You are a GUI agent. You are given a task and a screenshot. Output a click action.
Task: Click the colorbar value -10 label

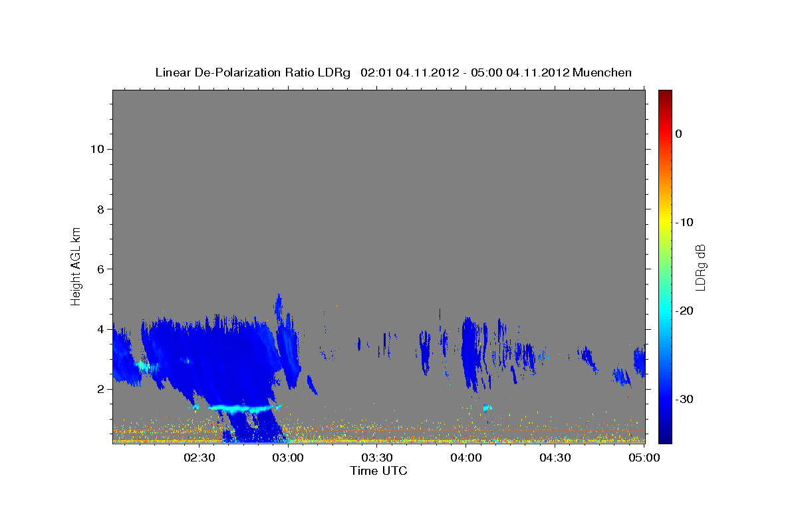(685, 222)
